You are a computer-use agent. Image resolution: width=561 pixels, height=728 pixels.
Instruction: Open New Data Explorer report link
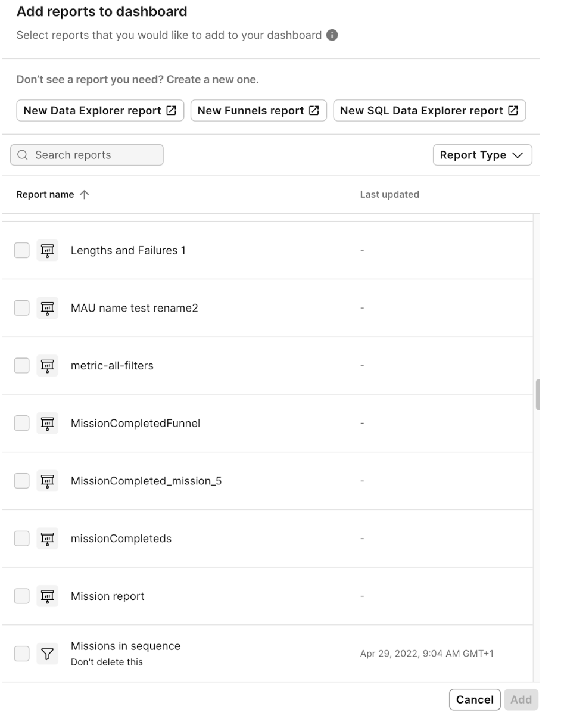click(x=100, y=111)
